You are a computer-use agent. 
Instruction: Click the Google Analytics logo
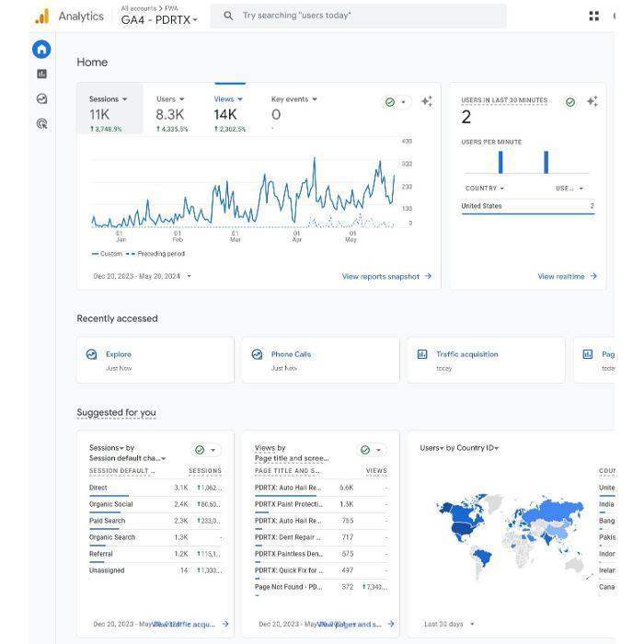[x=41, y=17]
